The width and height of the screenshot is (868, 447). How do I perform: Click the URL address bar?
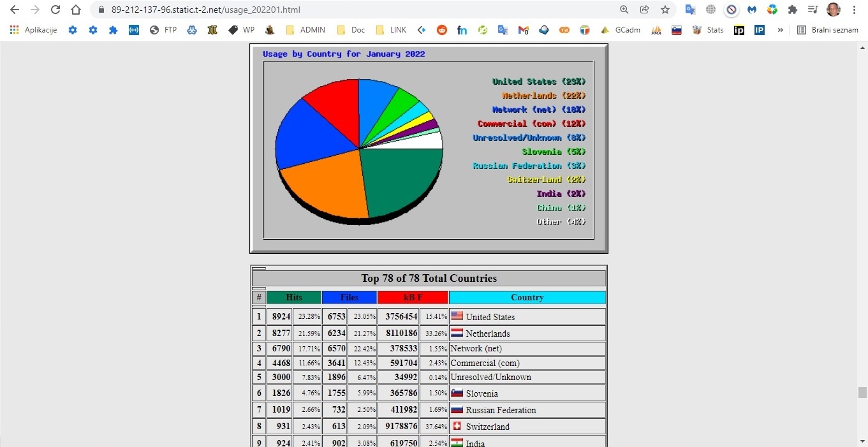click(357, 10)
